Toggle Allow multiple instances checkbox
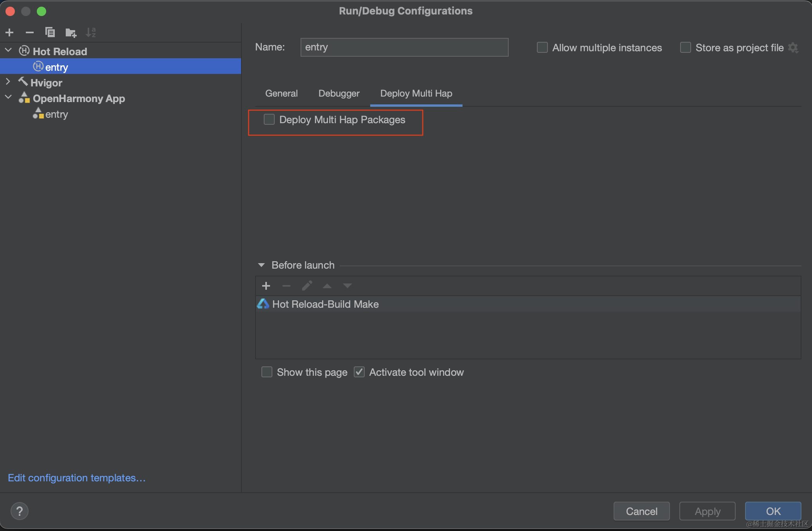Viewport: 812px width, 531px height. 540,47
